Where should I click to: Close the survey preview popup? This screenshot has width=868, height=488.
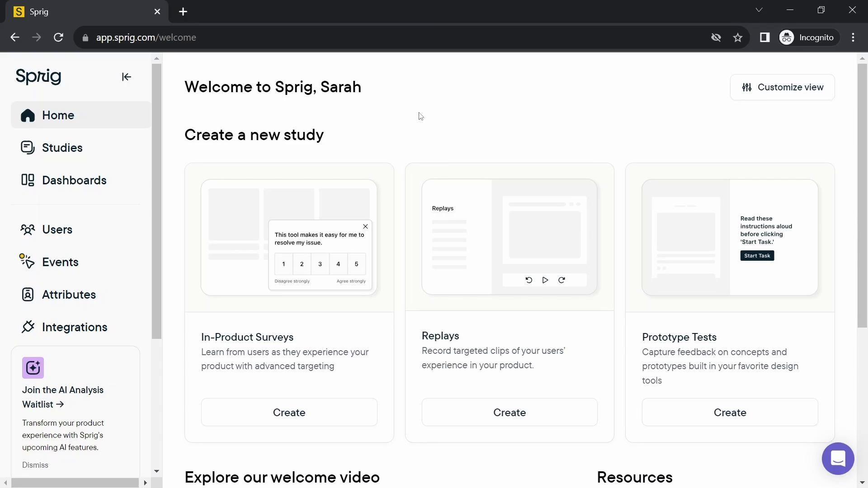point(365,226)
